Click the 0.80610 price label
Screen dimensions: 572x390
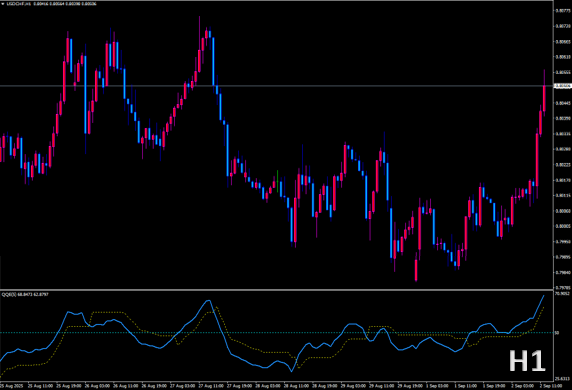[563, 57]
